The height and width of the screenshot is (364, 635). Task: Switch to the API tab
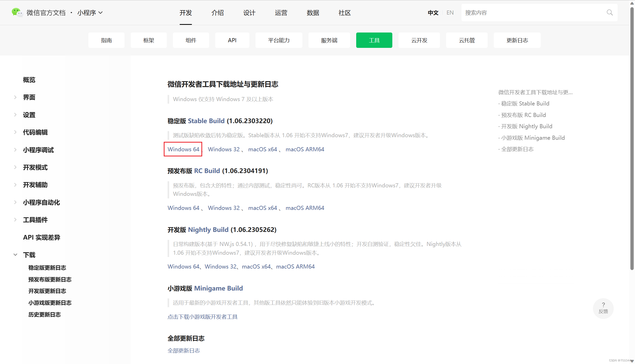(x=232, y=40)
